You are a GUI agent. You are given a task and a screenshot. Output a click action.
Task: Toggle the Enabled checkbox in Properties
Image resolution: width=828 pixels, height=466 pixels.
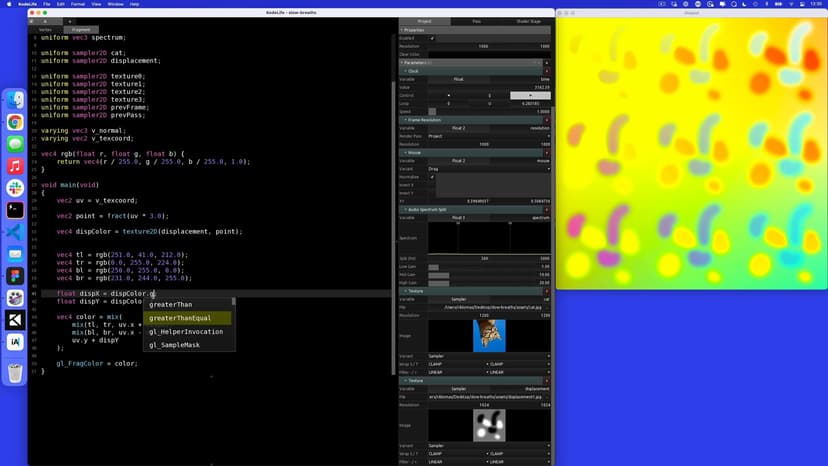pos(432,38)
